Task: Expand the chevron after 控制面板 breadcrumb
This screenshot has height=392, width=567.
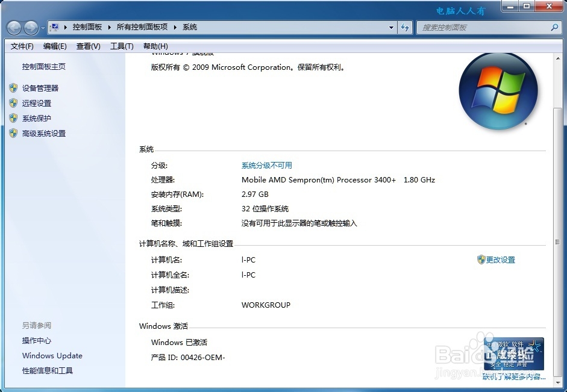Action: tap(110, 27)
